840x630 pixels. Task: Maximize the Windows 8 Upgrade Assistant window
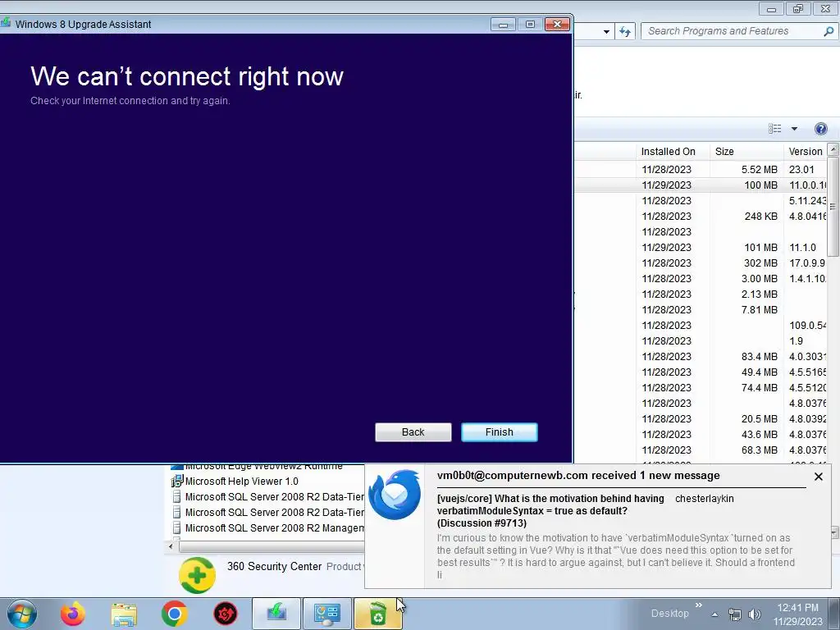[x=531, y=24]
